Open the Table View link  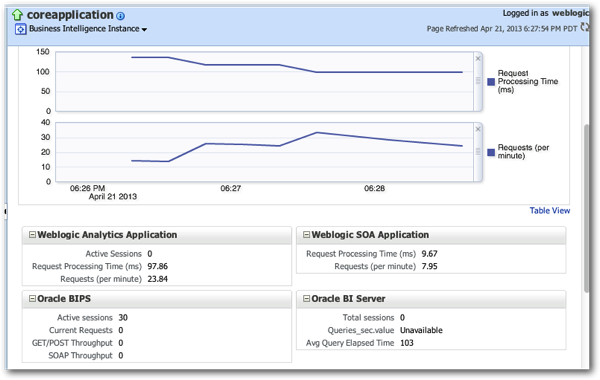549,210
